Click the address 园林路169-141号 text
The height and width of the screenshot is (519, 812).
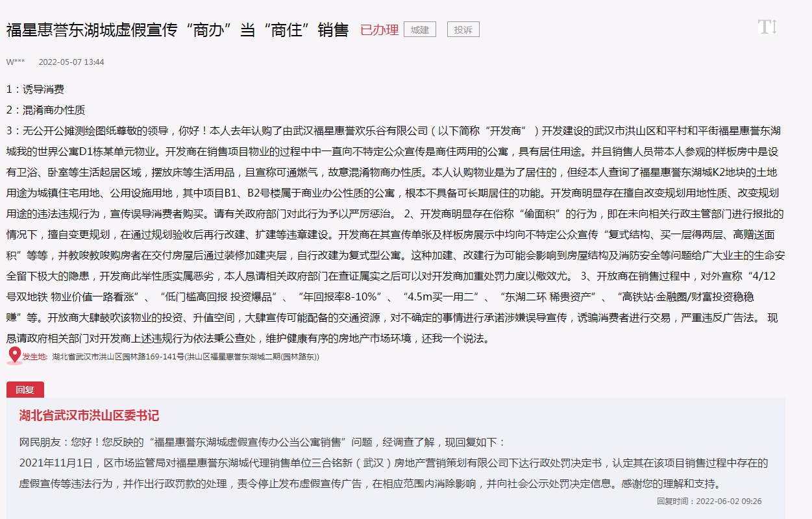tap(186, 357)
